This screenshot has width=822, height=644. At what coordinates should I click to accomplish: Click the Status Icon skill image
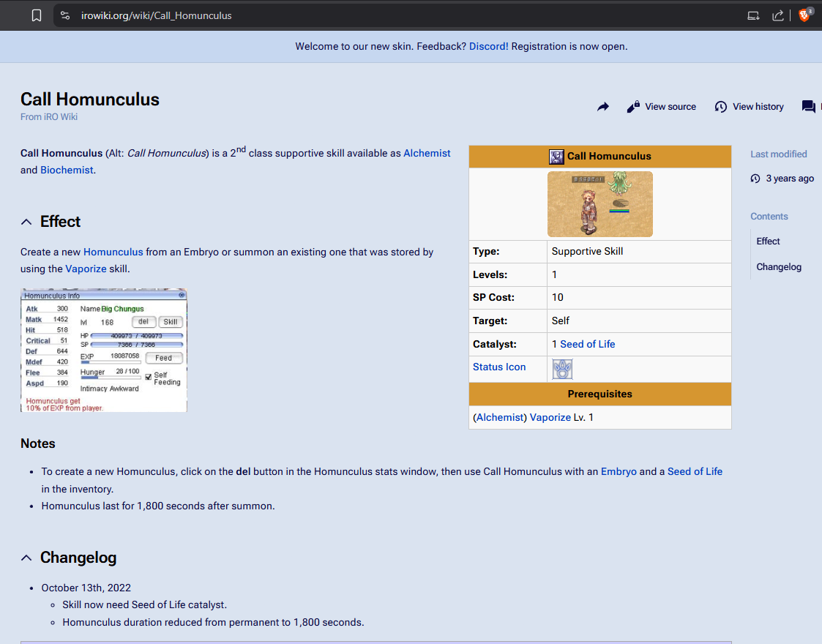[562, 370]
